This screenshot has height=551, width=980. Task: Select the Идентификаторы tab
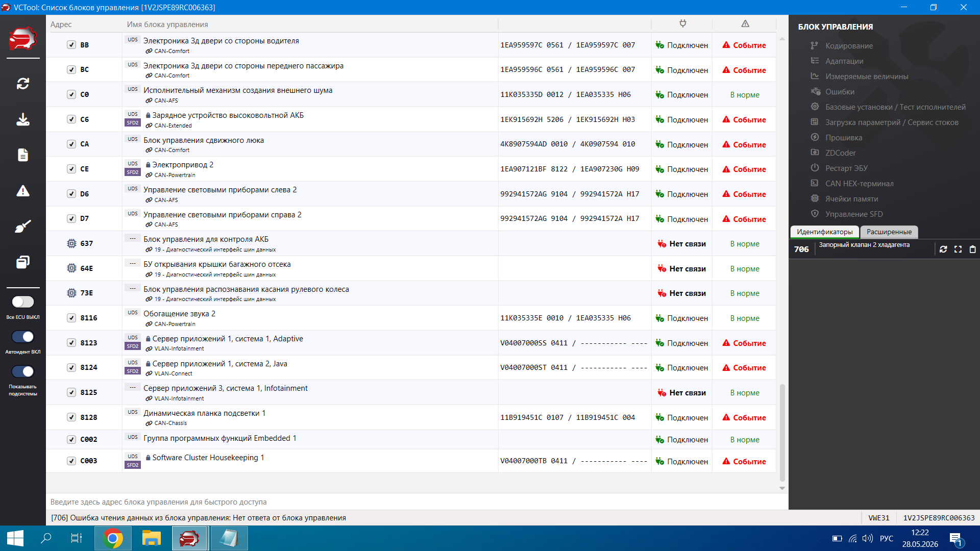pos(824,232)
